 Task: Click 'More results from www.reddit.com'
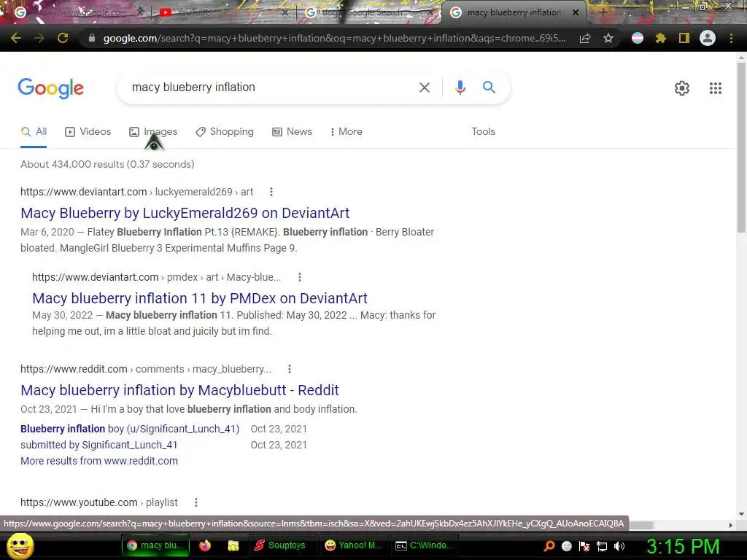[x=99, y=461]
